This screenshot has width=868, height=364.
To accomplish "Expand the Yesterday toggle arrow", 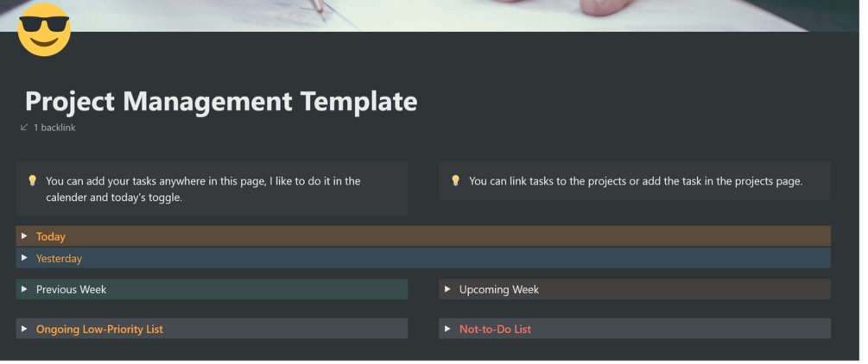I will click(24, 258).
